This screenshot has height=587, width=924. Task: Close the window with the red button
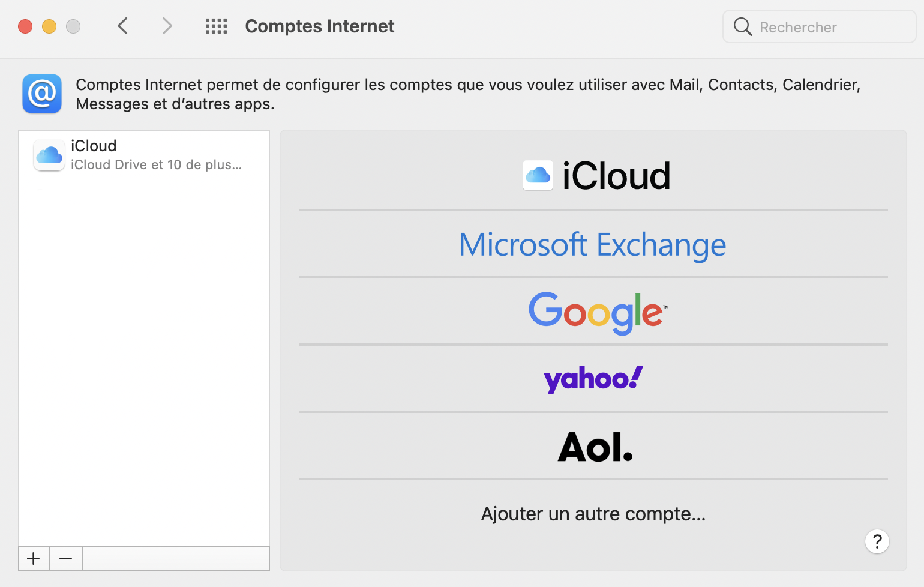pos(25,26)
